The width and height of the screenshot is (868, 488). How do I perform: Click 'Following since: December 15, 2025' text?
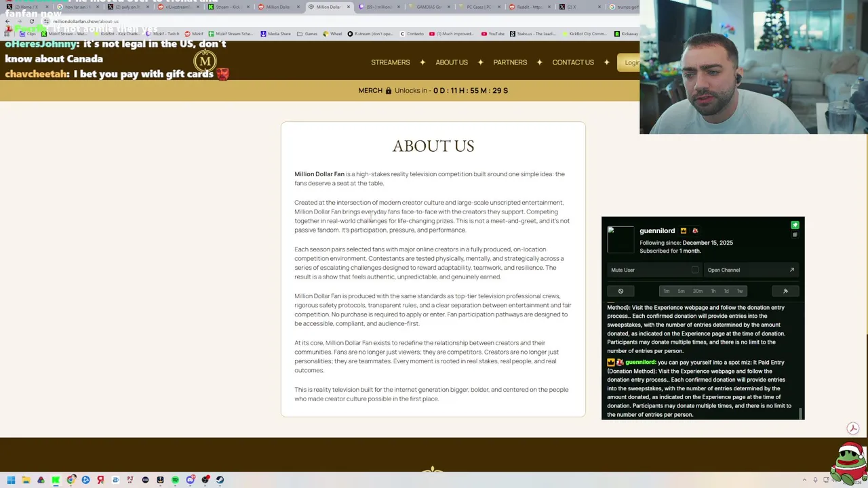pyautogui.click(x=686, y=243)
